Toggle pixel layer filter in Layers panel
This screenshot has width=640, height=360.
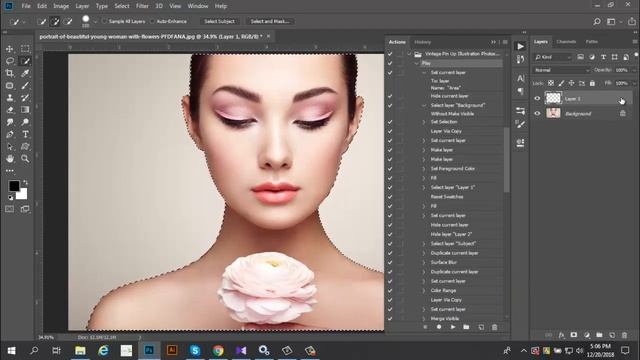pos(580,57)
